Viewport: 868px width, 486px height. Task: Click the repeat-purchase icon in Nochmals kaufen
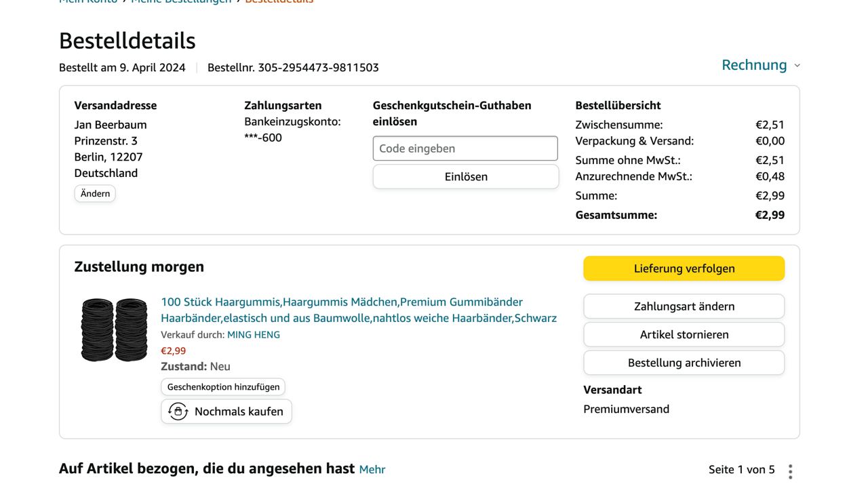[178, 411]
